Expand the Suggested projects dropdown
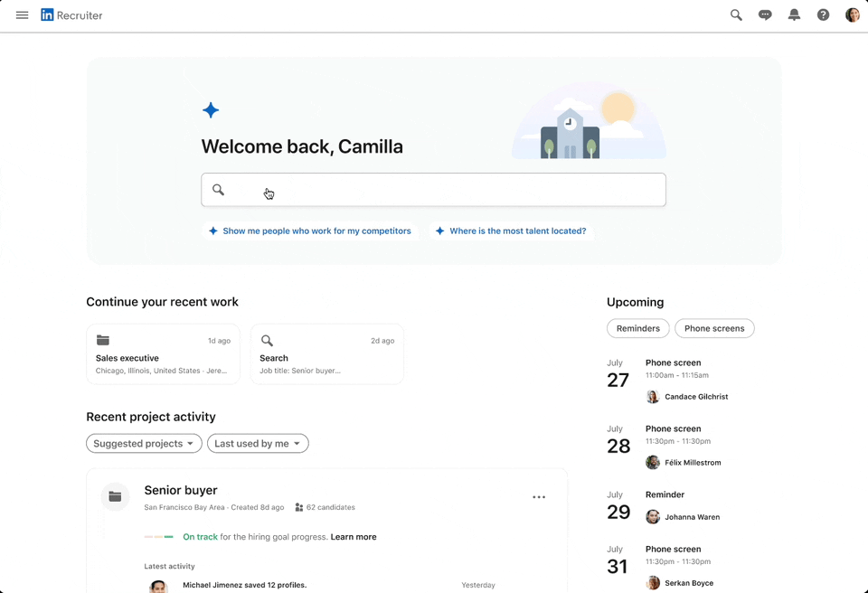 click(144, 444)
